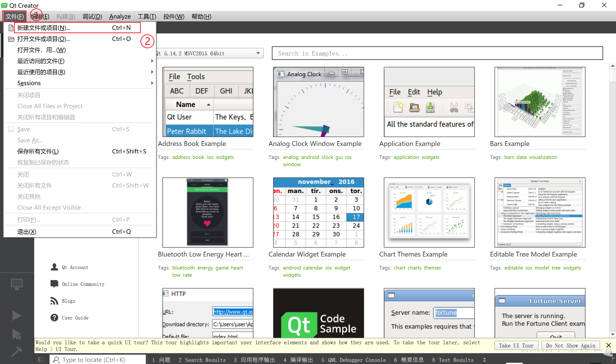Open the Chart Themes Example thumbnail
Screen dimensions: 616x364
tap(429, 213)
